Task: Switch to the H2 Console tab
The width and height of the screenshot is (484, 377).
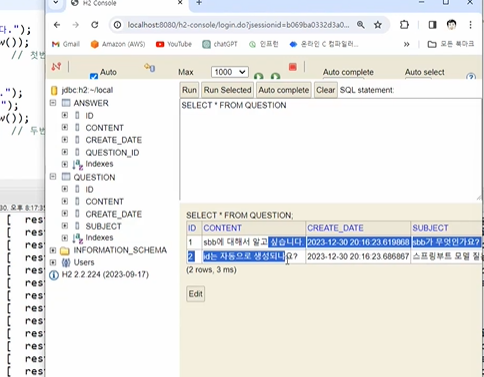Action: [x=127, y=3]
